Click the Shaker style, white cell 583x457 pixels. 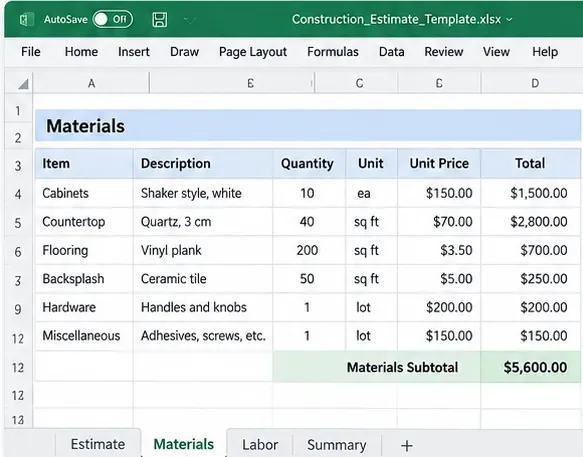[x=203, y=193]
